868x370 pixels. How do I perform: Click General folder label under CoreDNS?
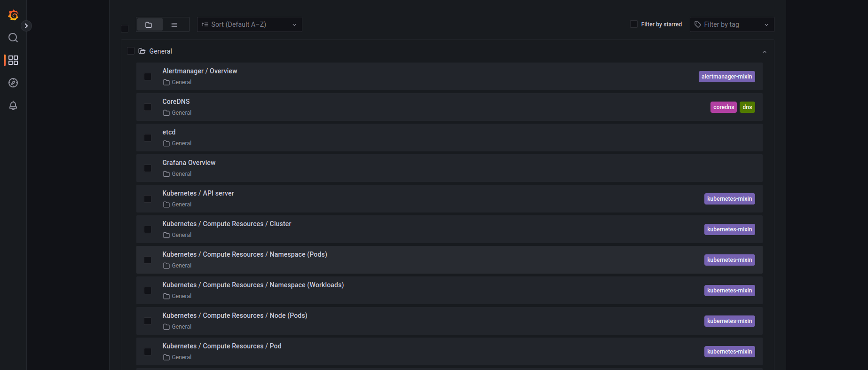click(x=181, y=113)
